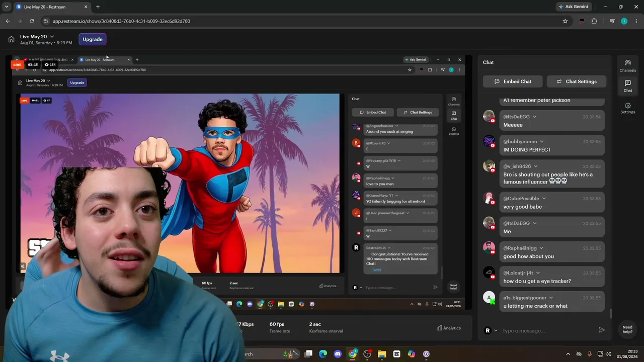Go to the Restream home icon
Screen dimensions: 644x362
click(x=11, y=39)
